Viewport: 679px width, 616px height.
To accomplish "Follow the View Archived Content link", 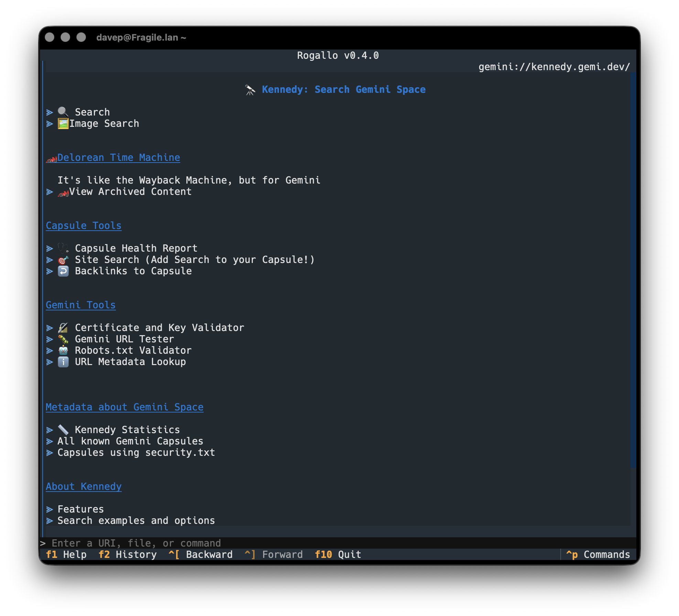I will pyautogui.click(x=130, y=191).
